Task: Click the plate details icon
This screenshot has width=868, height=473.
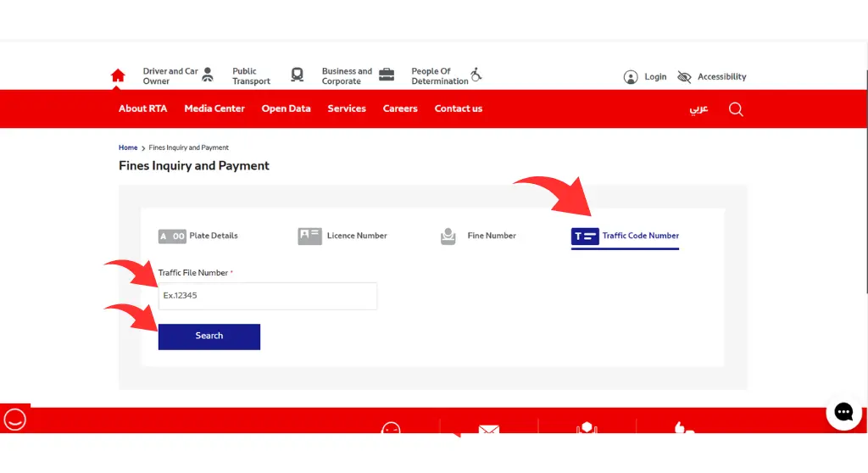Action: coord(172,236)
